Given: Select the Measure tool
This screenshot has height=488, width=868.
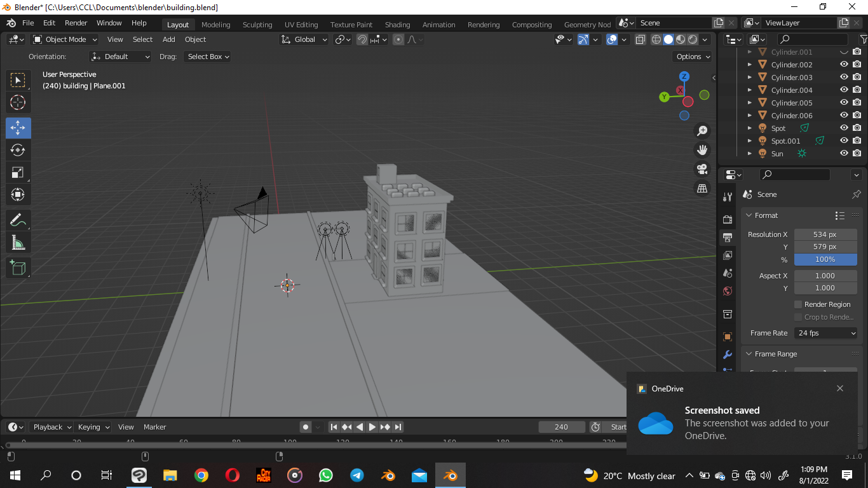Looking at the screenshot, I should pos(18,243).
